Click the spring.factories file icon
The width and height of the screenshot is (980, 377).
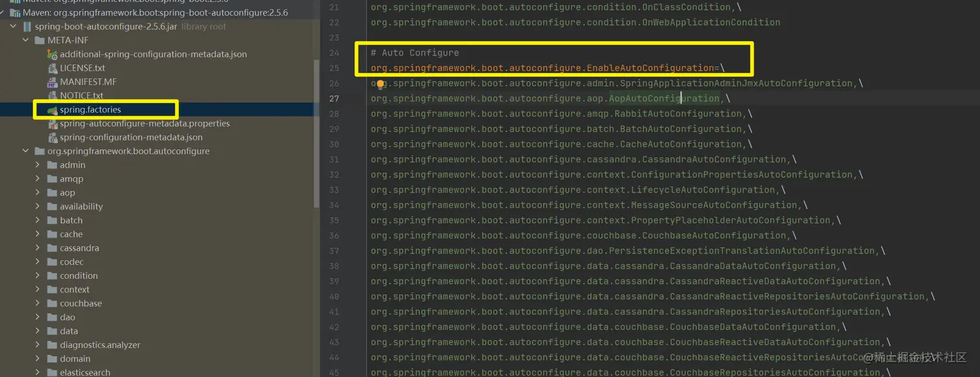click(x=52, y=109)
